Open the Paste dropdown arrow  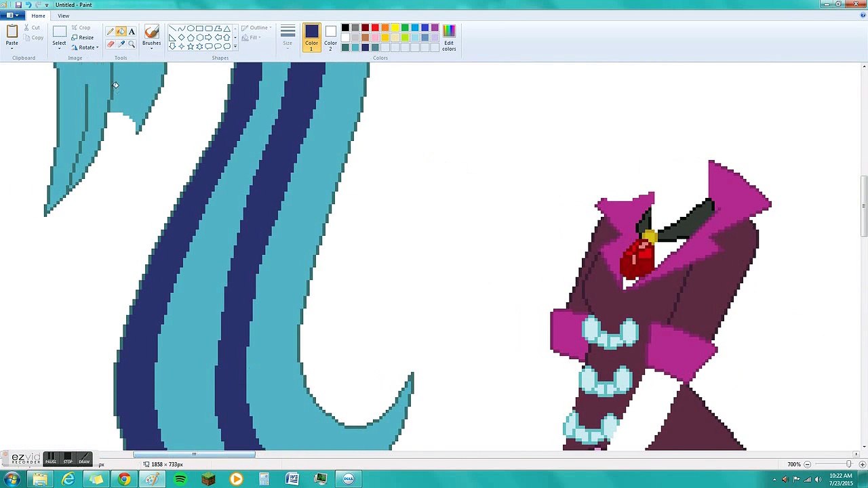click(x=12, y=47)
